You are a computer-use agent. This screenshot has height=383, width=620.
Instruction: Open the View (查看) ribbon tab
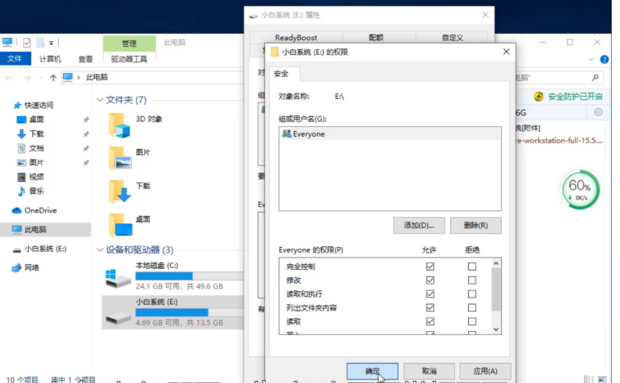pos(85,59)
